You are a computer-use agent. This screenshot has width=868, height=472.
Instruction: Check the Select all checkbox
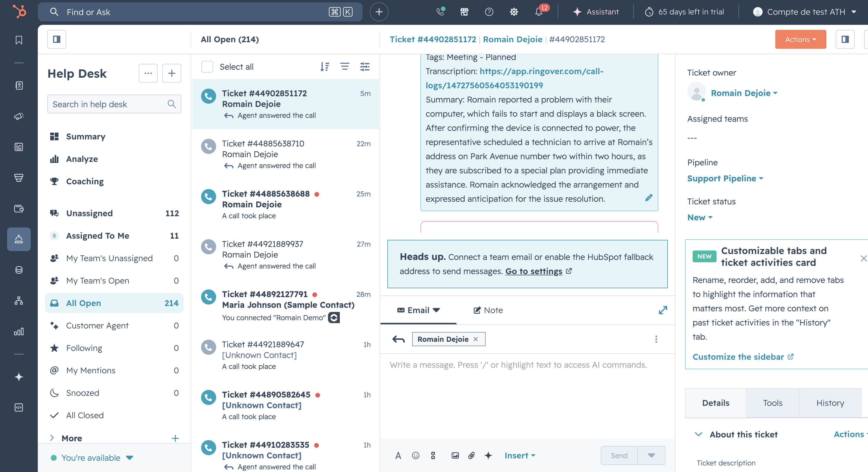pyautogui.click(x=207, y=66)
